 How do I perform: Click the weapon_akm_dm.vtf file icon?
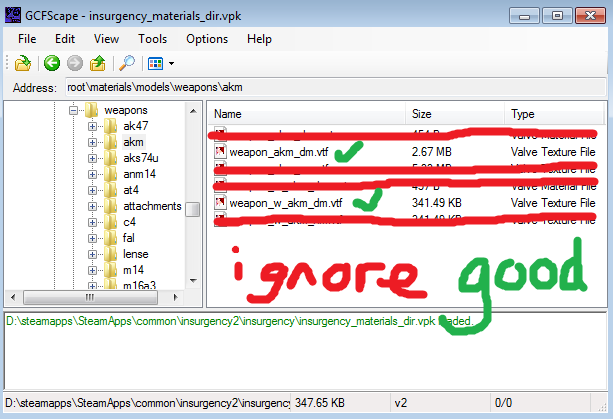coord(220,151)
